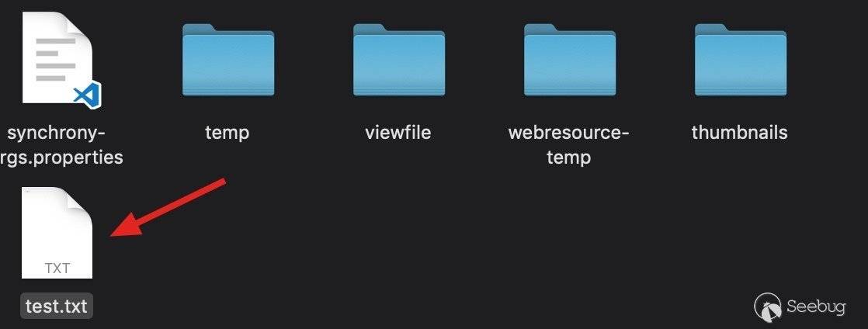Click the highlighted test.txt filename label
This screenshot has height=329, width=868.
click(x=57, y=306)
